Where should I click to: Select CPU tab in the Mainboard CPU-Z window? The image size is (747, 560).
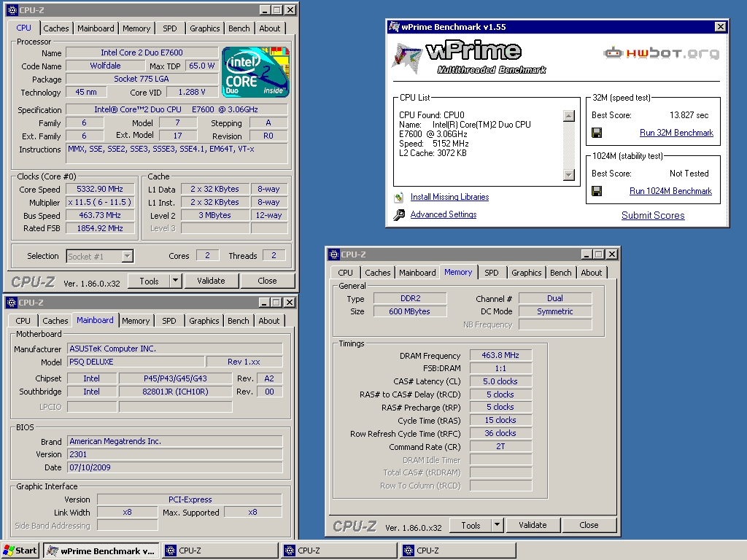point(23,321)
